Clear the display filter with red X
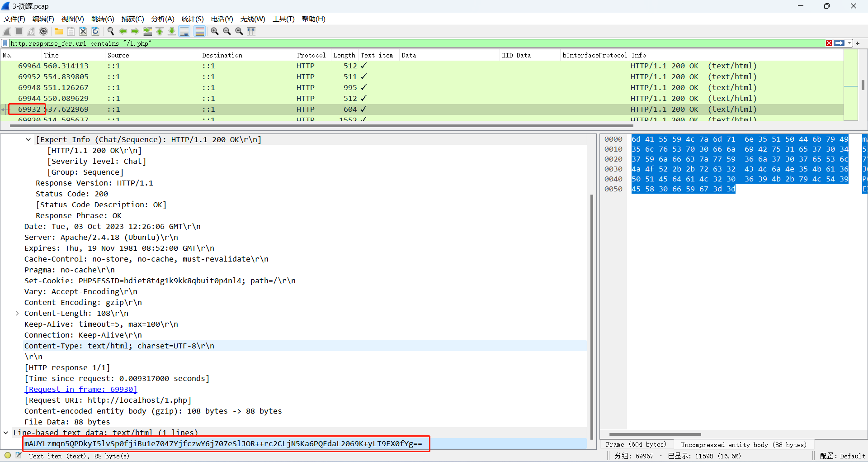Image resolution: width=868 pixels, height=462 pixels. click(829, 43)
